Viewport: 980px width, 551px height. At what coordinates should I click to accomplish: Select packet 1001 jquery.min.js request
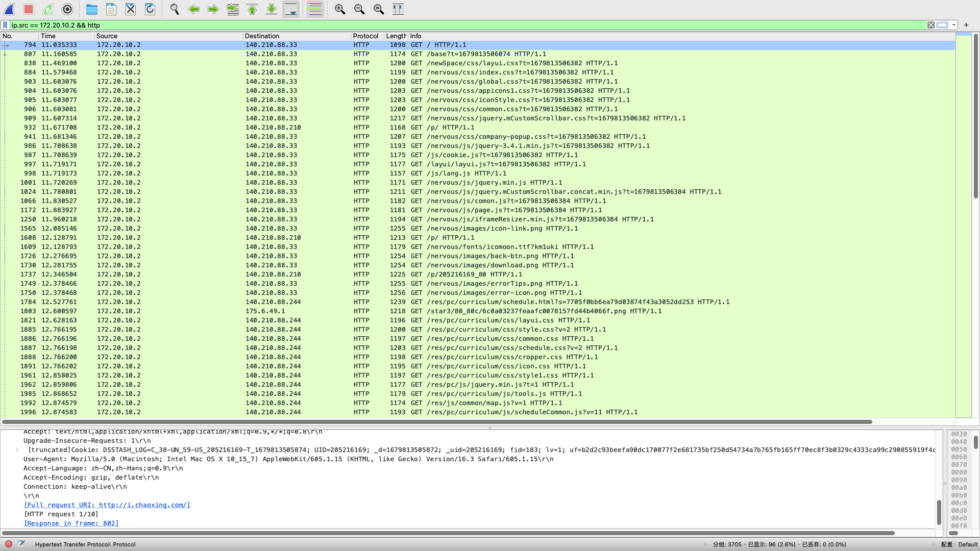pos(478,183)
